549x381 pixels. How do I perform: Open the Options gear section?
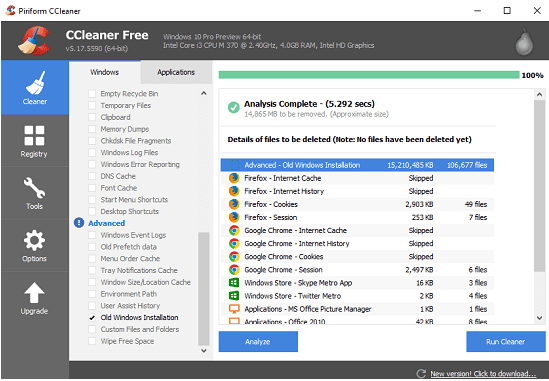tap(35, 245)
